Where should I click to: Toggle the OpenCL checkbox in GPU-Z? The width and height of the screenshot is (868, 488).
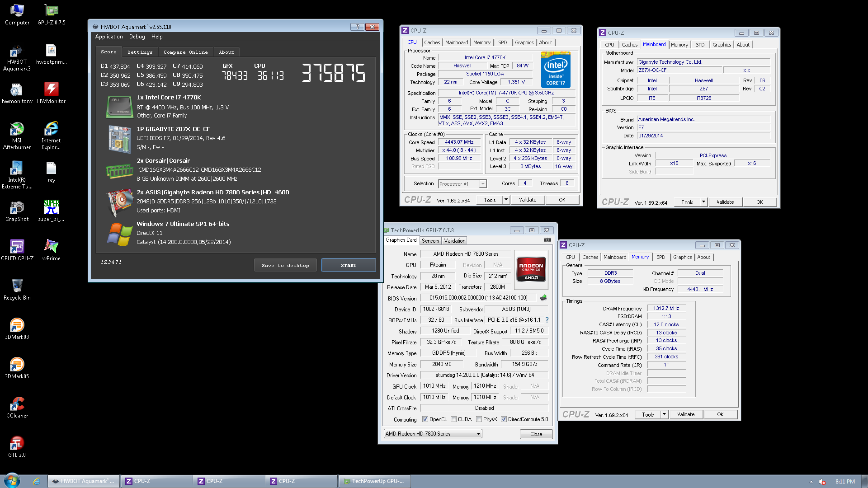coord(425,419)
